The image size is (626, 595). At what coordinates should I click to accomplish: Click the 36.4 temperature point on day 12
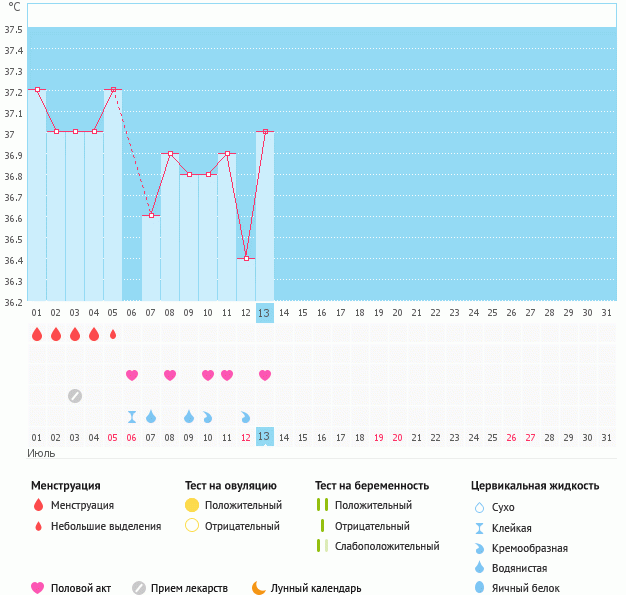(246, 258)
